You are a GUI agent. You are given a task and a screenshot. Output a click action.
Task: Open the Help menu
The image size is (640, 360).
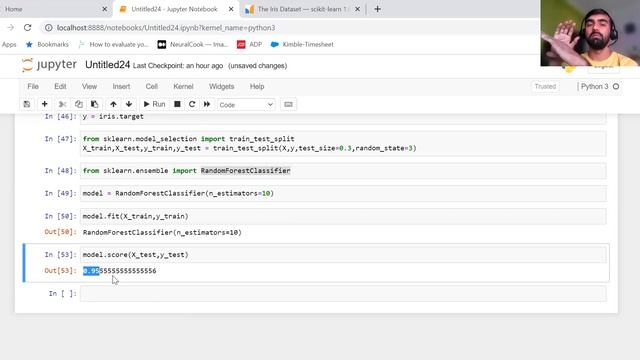coord(257,87)
